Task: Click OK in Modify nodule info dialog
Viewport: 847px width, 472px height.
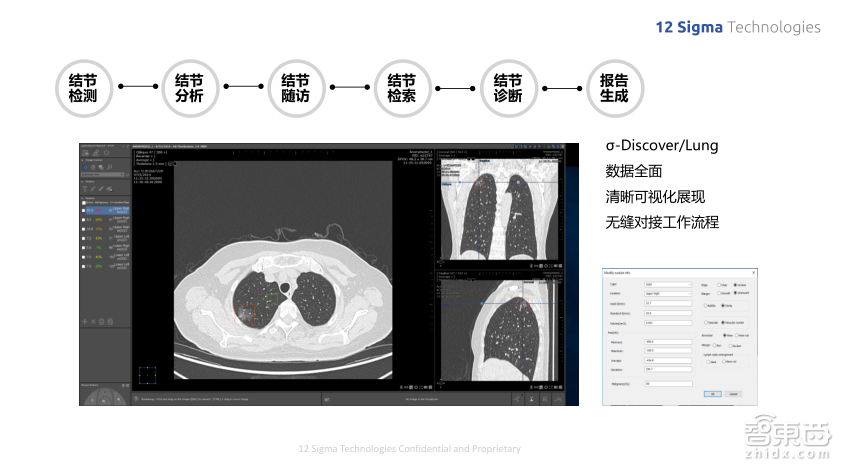Action: pos(711,394)
